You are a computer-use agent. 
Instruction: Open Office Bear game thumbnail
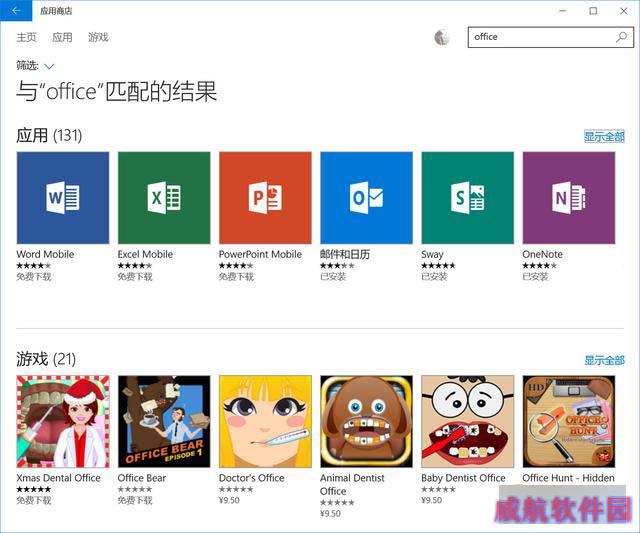(x=164, y=422)
